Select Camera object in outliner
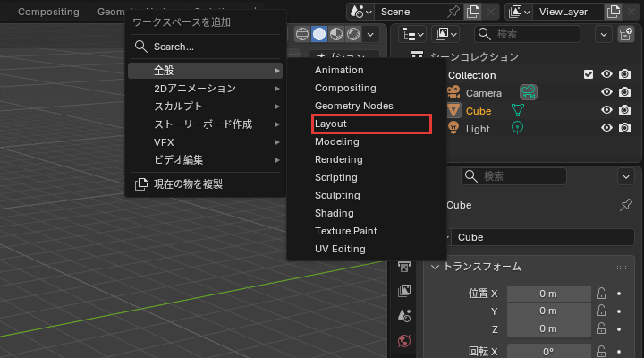644x358 pixels. pos(483,93)
